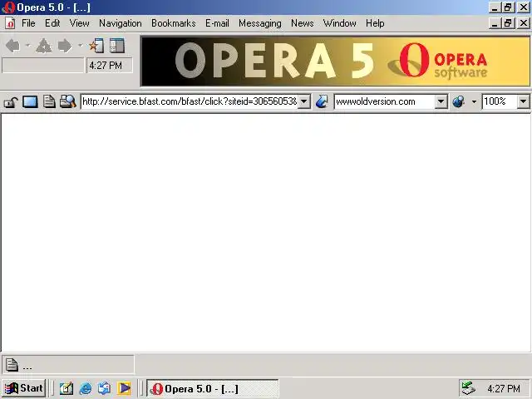Open Forward history dropdown arrow
The image size is (532, 399).
click(x=80, y=46)
